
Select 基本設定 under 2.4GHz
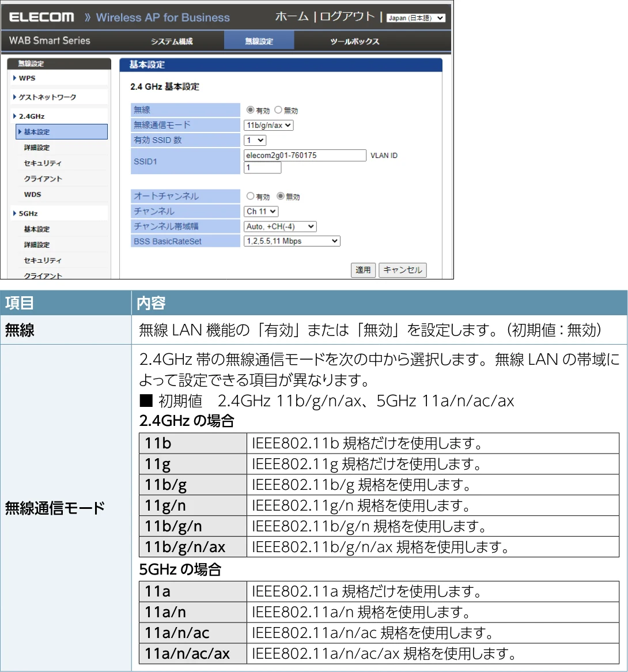(x=62, y=131)
